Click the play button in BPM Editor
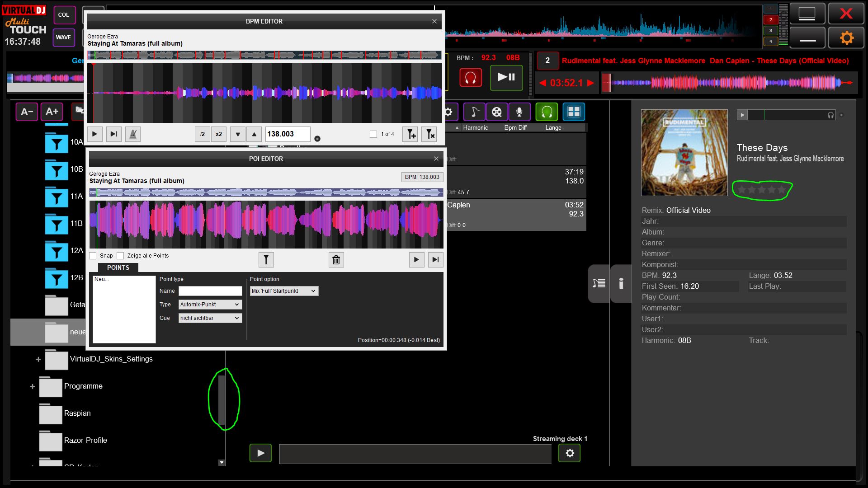The width and height of the screenshot is (868, 488). [94, 134]
